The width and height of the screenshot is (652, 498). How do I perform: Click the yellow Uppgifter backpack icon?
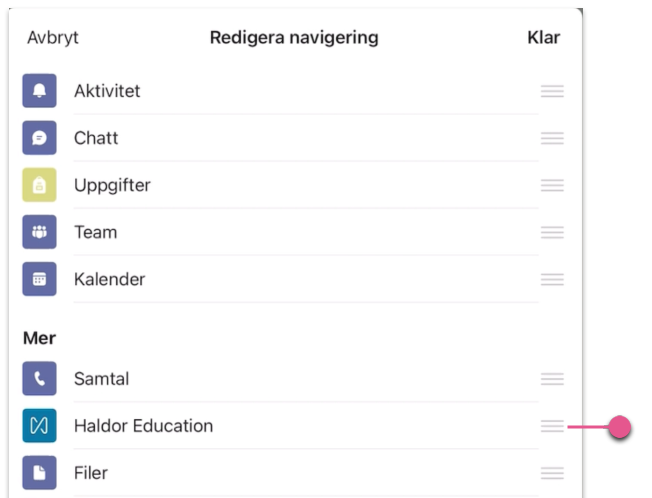(x=40, y=185)
